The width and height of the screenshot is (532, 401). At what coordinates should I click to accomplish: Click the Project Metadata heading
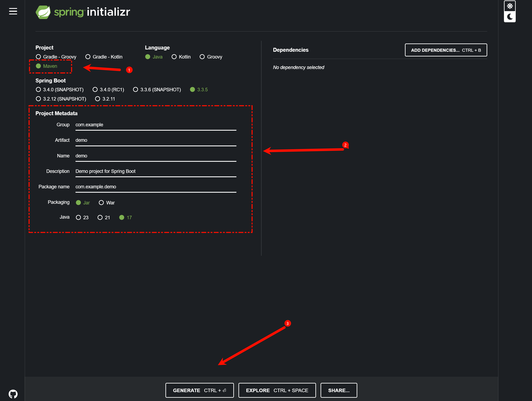[x=57, y=113]
